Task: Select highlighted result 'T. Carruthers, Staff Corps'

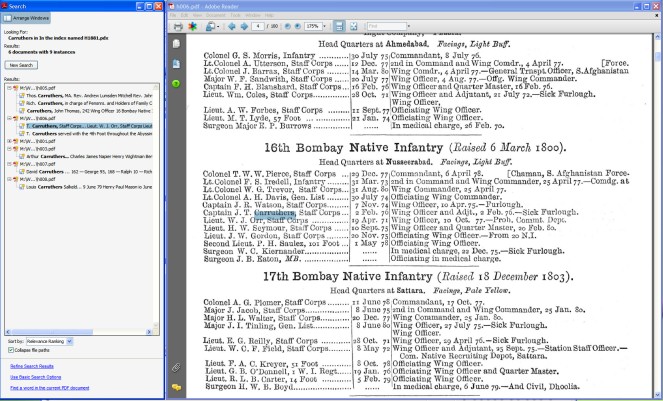Action: (89, 126)
